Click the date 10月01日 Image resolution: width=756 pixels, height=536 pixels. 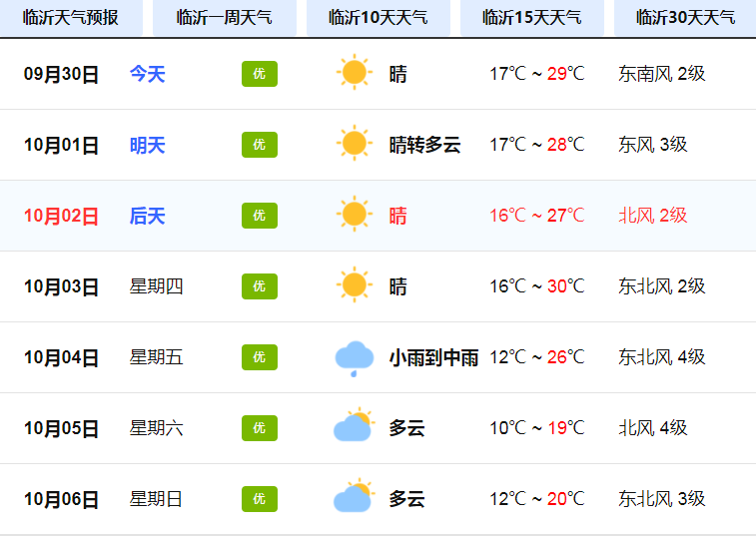click(x=61, y=145)
